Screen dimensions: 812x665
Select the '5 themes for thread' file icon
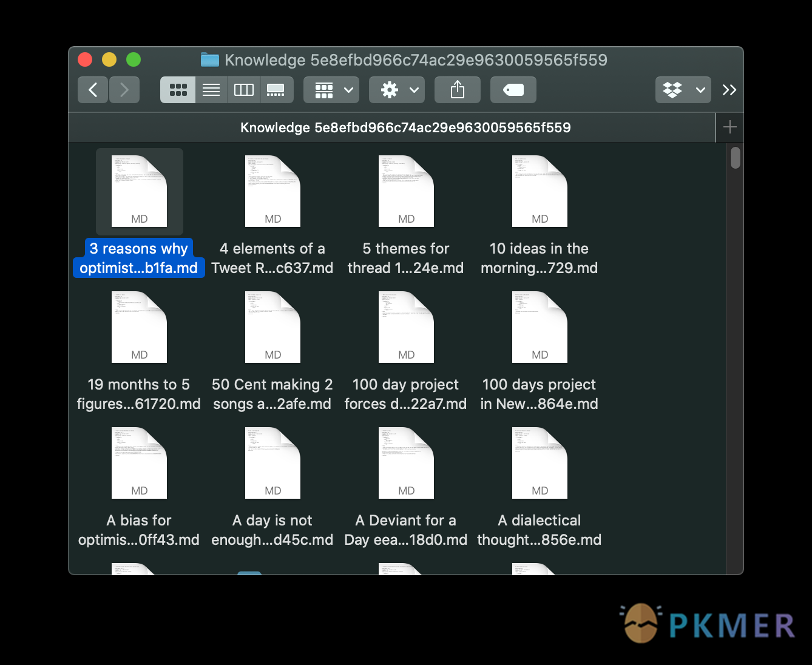click(407, 191)
